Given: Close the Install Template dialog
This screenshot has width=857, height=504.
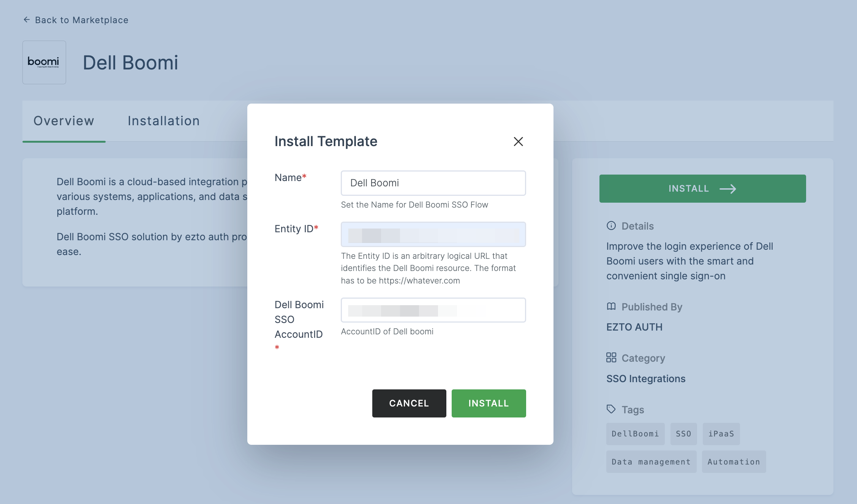Looking at the screenshot, I should coord(518,142).
